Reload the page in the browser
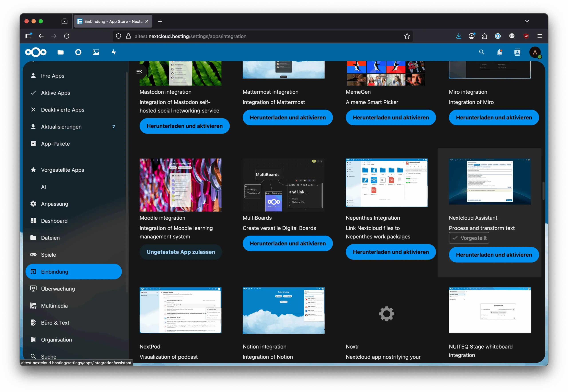This screenshot has height=392, width=568. (x=67, y=36)
